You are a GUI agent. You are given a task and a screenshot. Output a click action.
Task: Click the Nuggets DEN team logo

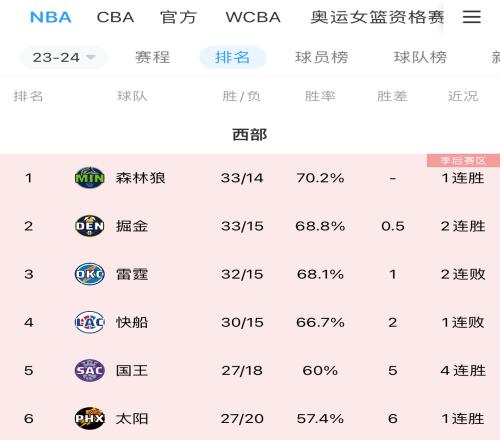[x=90, y=226]
